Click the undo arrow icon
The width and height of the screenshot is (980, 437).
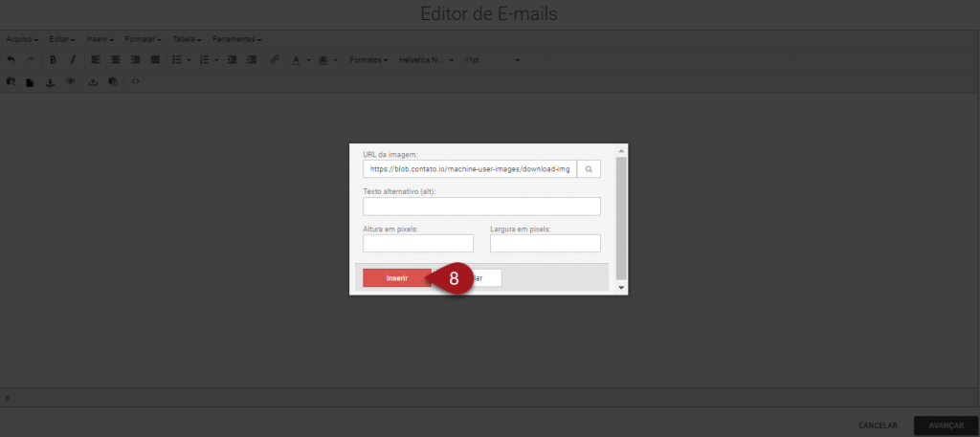tap(11, 59)
